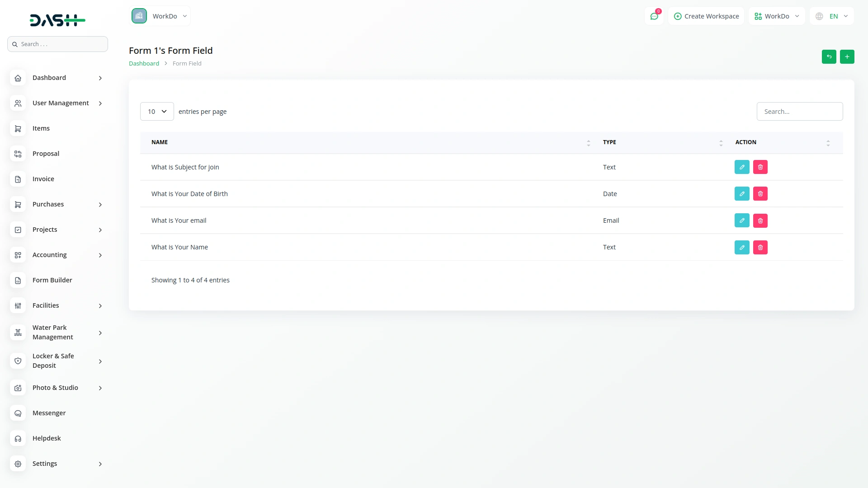Click the Helpdesk headset icon
This screenshot has width=868, height=488.
pos(18,438)
